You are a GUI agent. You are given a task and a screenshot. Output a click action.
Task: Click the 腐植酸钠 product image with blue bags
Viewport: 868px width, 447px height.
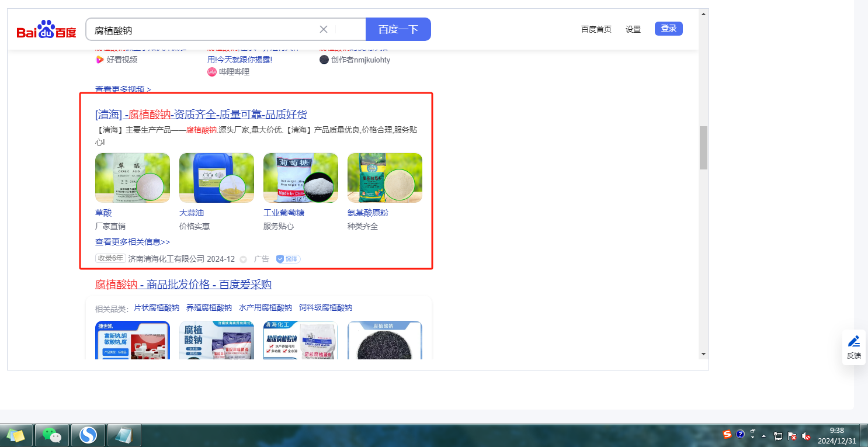tap(217, 339)
